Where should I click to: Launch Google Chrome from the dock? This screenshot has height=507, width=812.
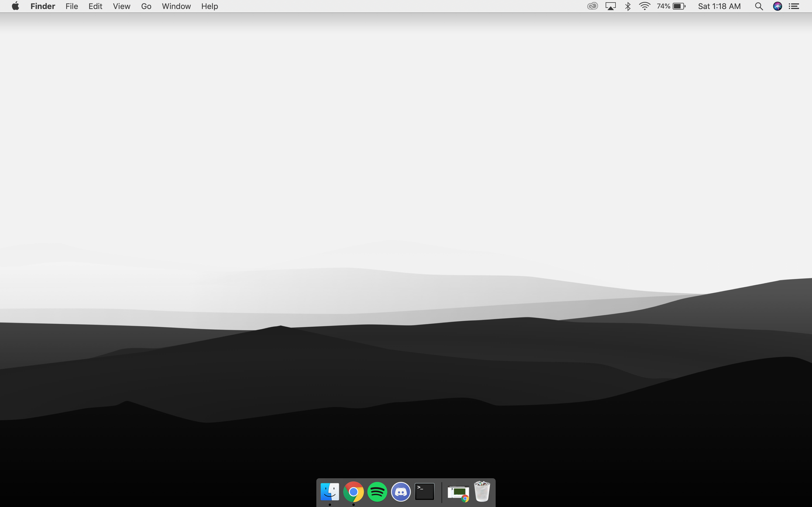click(353, 492)
